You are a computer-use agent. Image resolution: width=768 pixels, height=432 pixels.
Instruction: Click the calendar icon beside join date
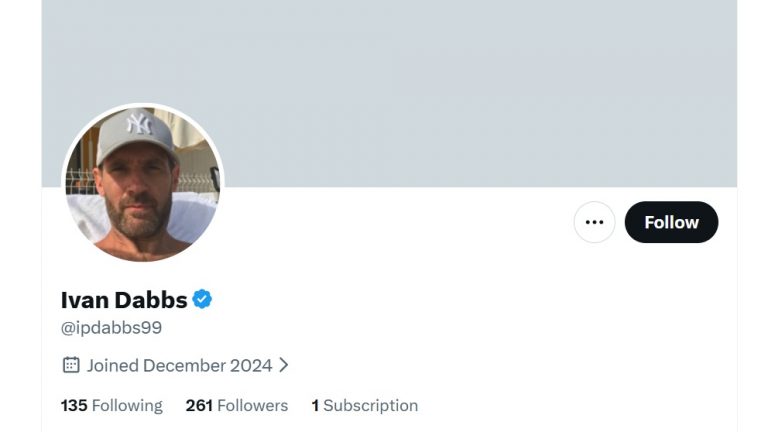click(71, 365)
